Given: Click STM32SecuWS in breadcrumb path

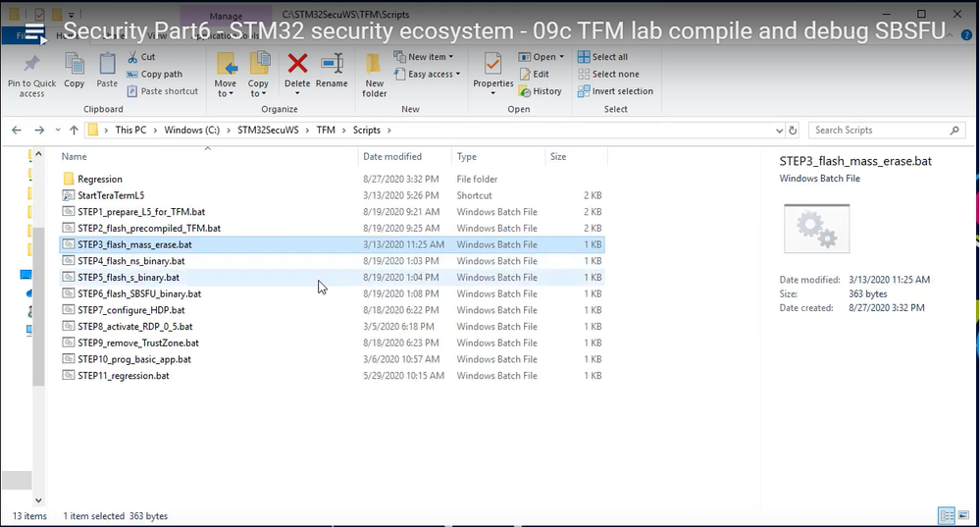Looking at the screenshot, I should [x=268, y=130].
